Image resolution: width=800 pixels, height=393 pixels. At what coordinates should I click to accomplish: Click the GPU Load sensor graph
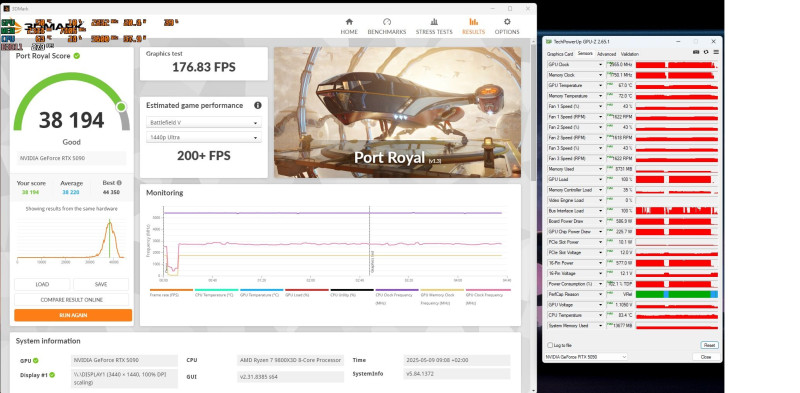coord(677,179)
